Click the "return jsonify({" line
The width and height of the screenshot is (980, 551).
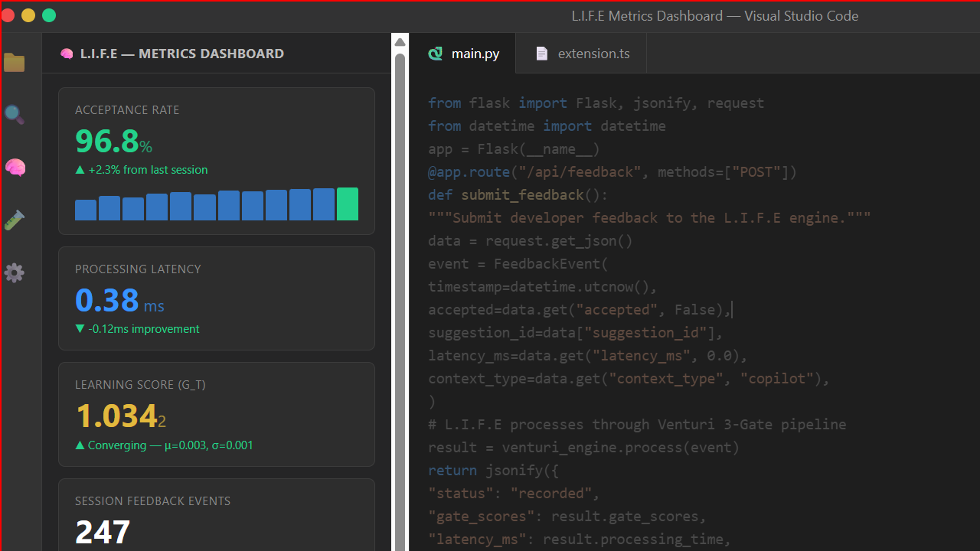coord(494,471)
